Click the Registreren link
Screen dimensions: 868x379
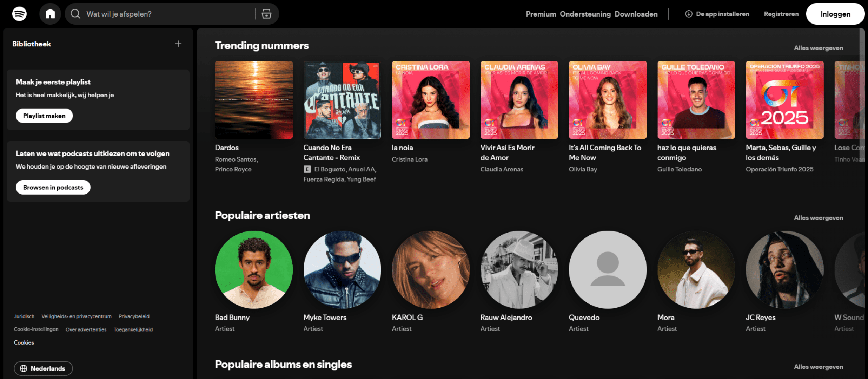[781, 14]
